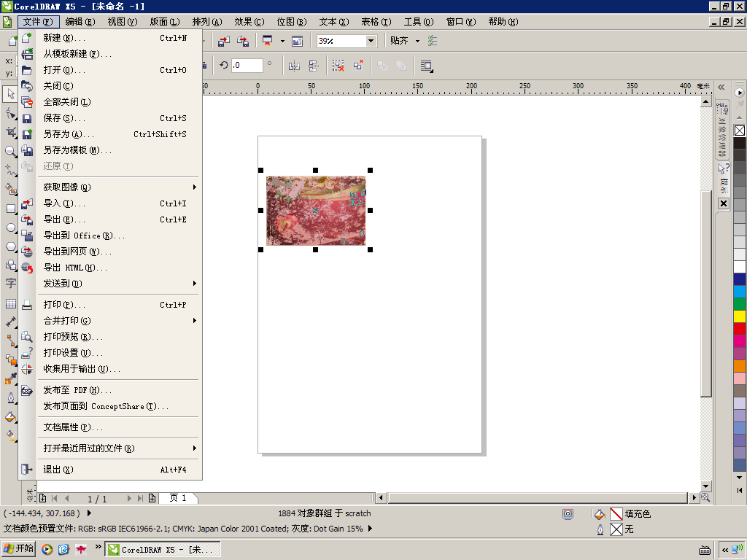747x560 pixels.
Task: Click the Ungroup All icon
Action: tap(358, 66)
